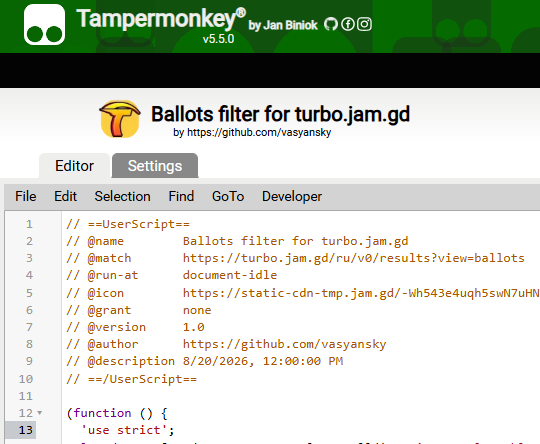Click 'by https://github.com/vasyansky' subtitle

click(x=252, y=132)
